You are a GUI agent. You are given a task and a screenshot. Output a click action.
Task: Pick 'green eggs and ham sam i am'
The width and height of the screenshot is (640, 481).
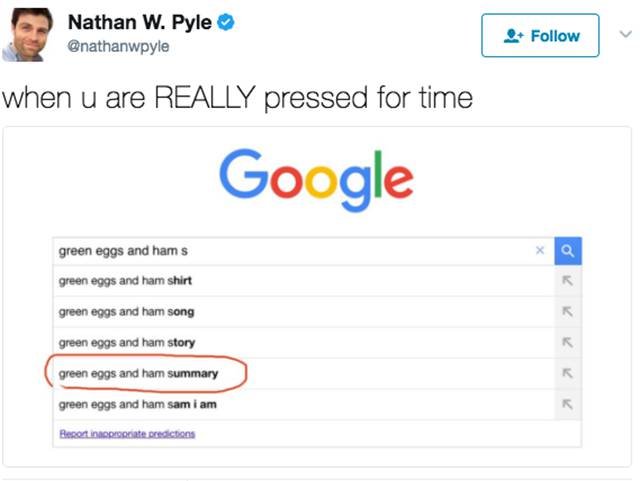[303, 404]
